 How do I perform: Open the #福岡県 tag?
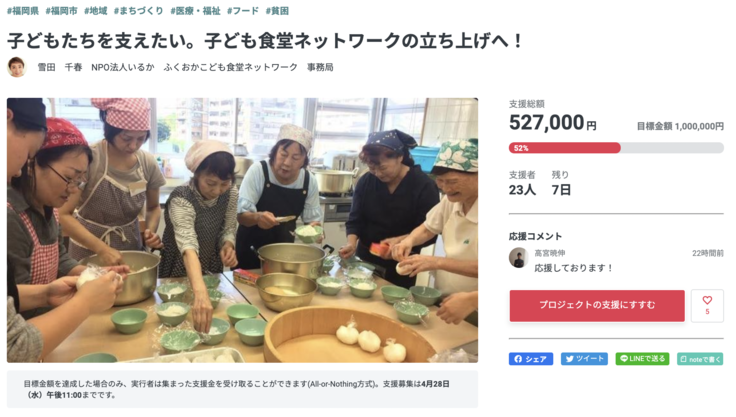tap(24, 11)
